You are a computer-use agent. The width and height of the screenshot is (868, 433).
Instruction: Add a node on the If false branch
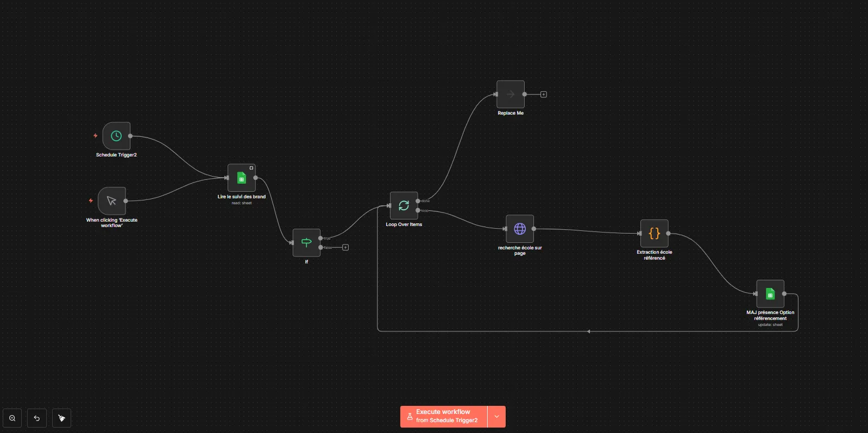point(345,248)
